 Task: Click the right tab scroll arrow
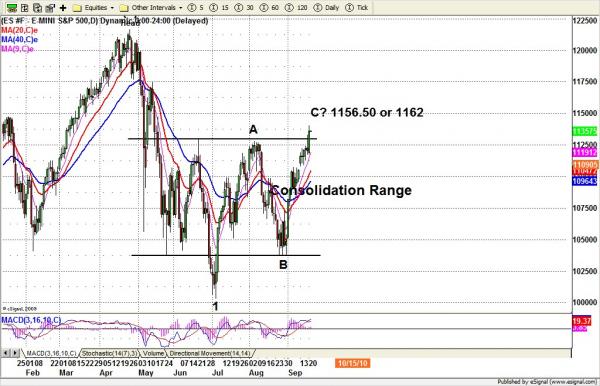(15, 353)
